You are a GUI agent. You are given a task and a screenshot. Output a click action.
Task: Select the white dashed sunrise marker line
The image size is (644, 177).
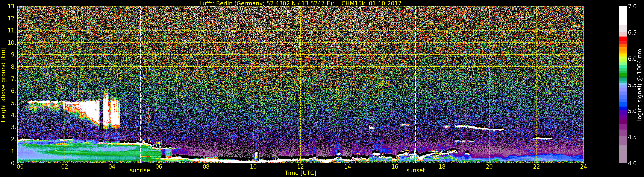(x=140, y=85)
